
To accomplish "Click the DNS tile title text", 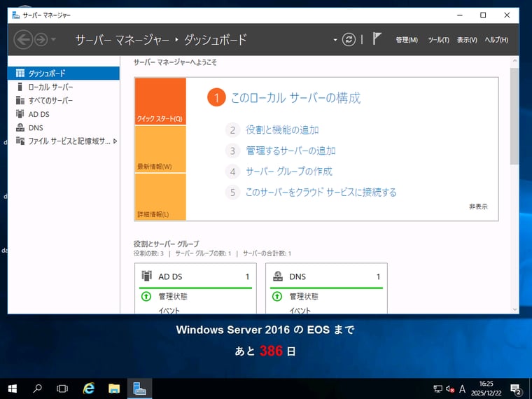I will pyautogui.click(x=297, y=277).
